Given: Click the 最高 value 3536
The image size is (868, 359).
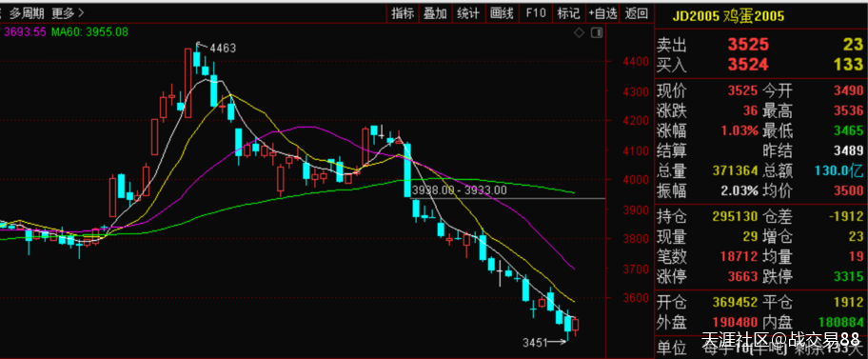Looking at the screenshot, I should (x=850, y=111).
